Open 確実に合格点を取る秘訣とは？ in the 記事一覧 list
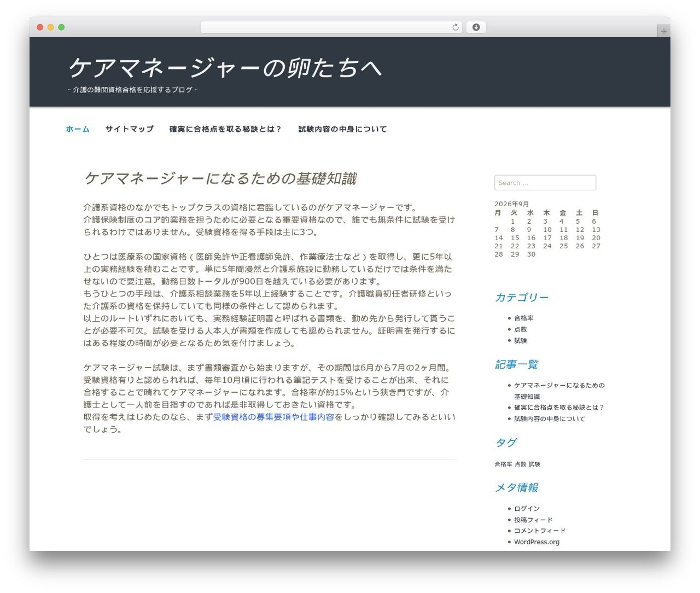 559,408
